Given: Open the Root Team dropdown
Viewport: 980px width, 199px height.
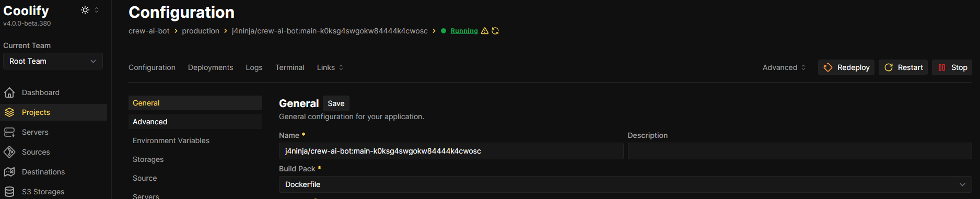Looking at the screenshot, I should (53, 61).
